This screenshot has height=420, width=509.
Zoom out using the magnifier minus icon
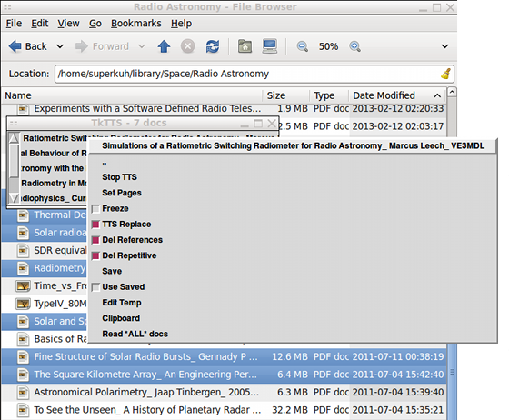302,46
